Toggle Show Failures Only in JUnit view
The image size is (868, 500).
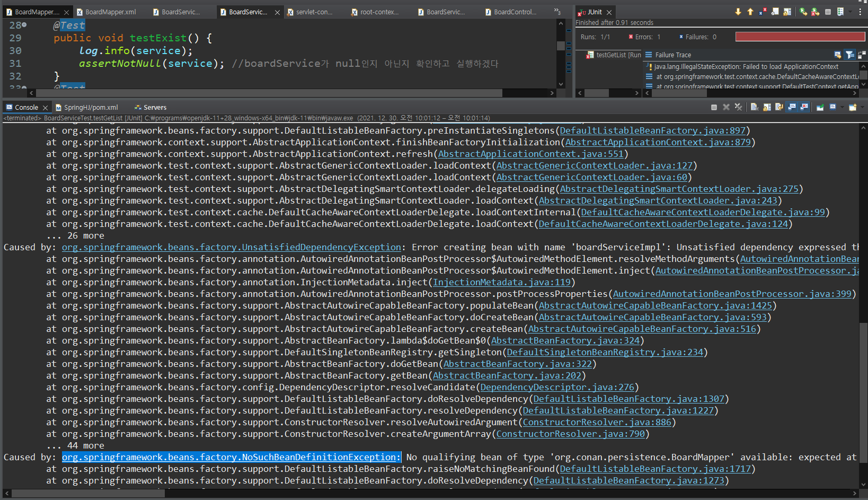point(763,11)
